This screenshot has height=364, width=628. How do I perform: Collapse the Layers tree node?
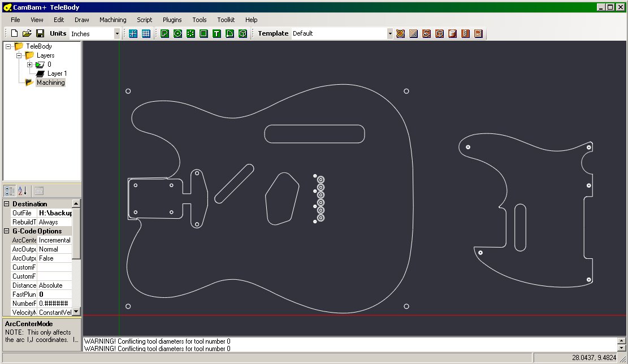tap(19, 55)
